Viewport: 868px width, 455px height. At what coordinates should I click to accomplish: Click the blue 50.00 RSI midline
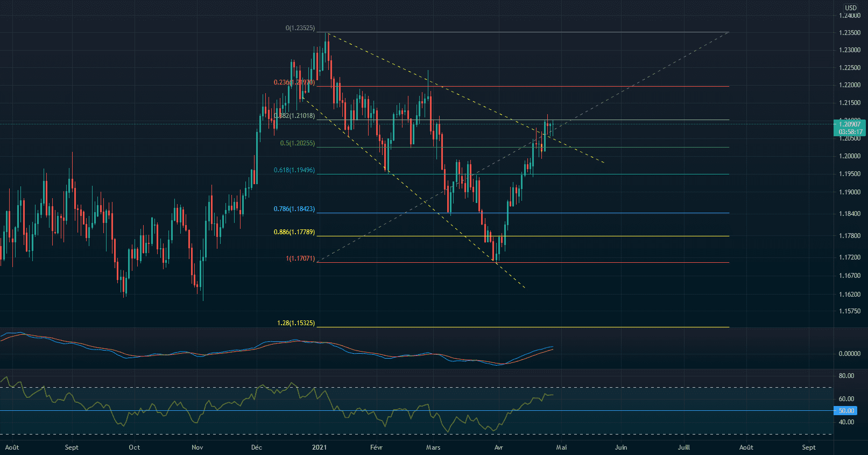(417, 411)
